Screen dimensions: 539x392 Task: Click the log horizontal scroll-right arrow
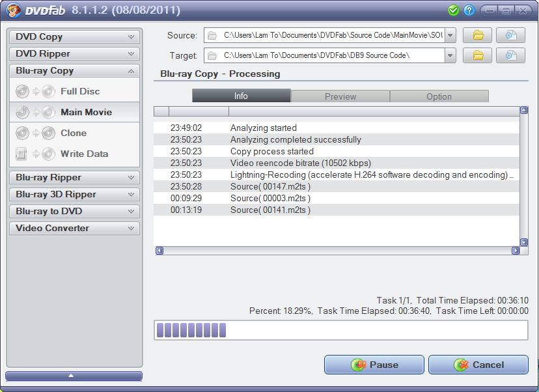[516, 251]
